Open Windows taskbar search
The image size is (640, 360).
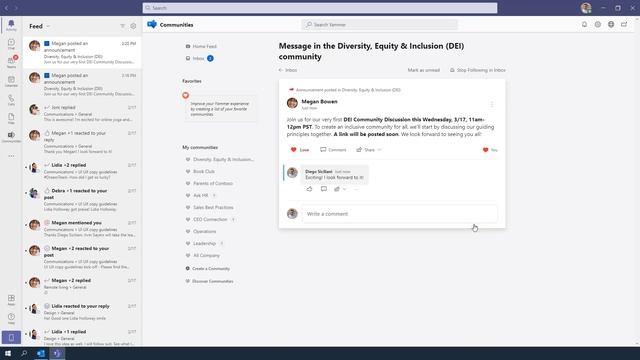click(x=24, y=353)
